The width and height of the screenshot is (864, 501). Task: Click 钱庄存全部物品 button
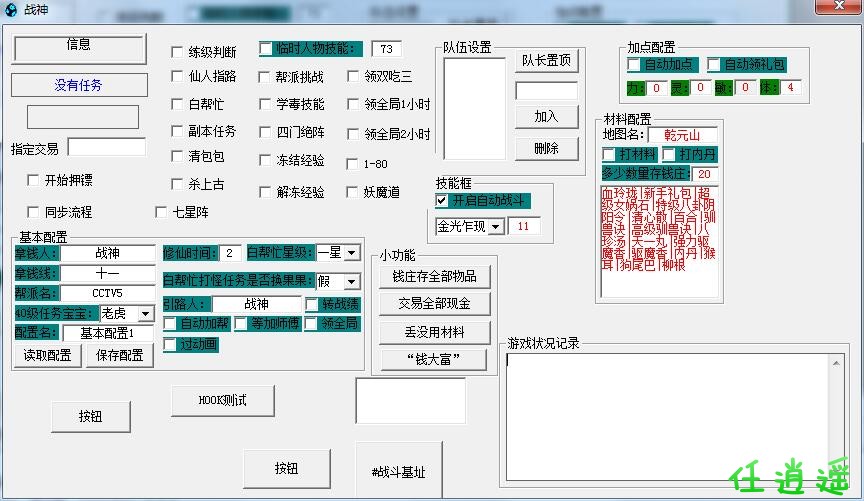point(434,276)
